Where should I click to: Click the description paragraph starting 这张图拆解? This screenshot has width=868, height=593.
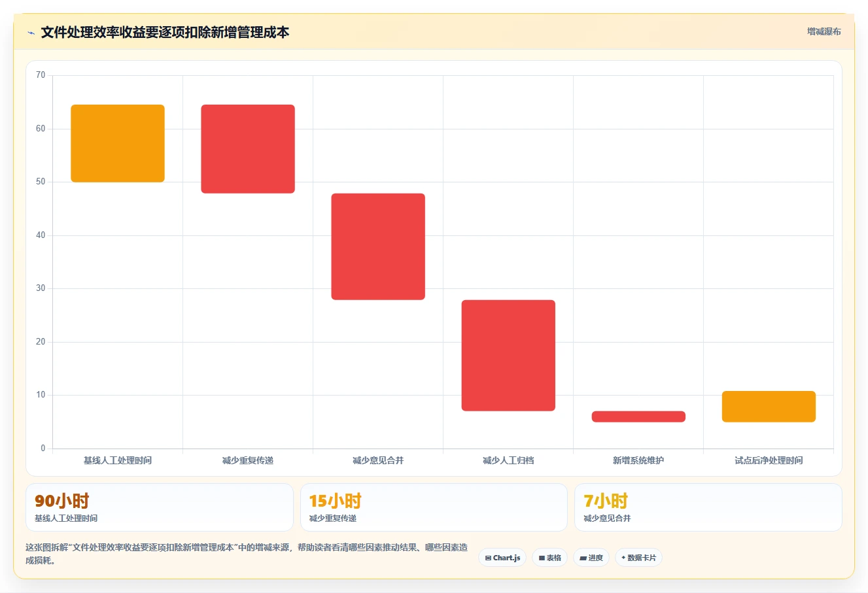click(247, 554)
